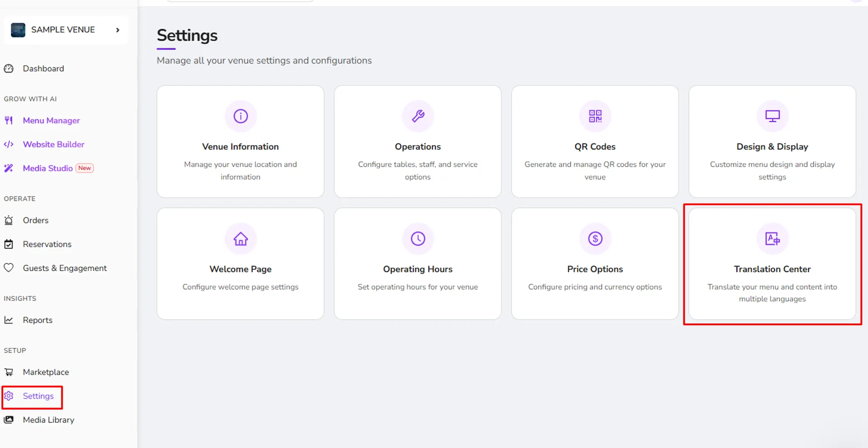Open the Operations card title
Screen dimensions: 868x448
pos(418,147)
